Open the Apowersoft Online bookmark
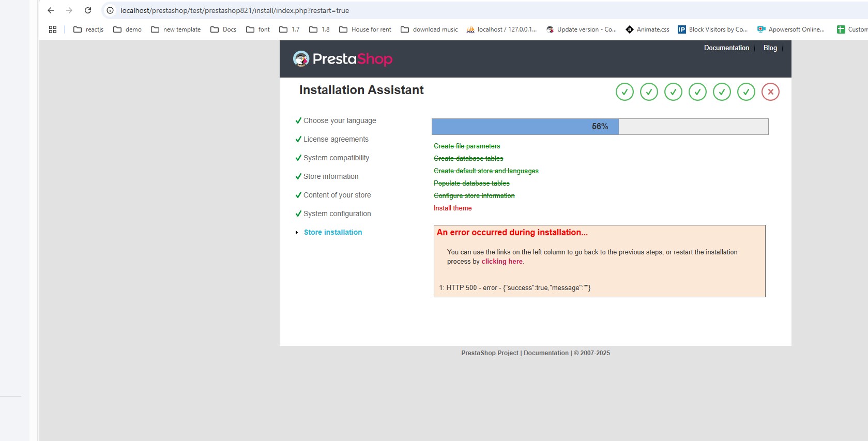Image resolution: width=868 pixels, height=441 pixels. 791,29
